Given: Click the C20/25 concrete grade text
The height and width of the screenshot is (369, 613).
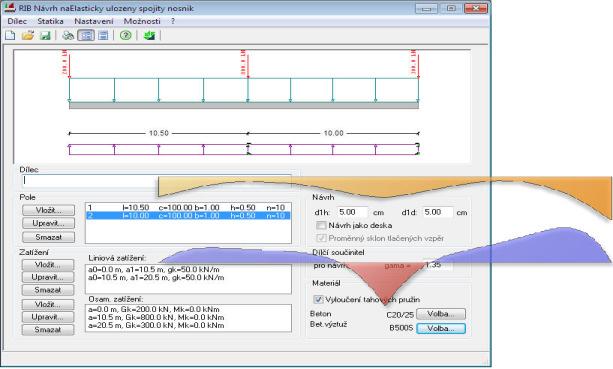Looking at the screenshot, I should pyautogui.click(x=400, y=315).
